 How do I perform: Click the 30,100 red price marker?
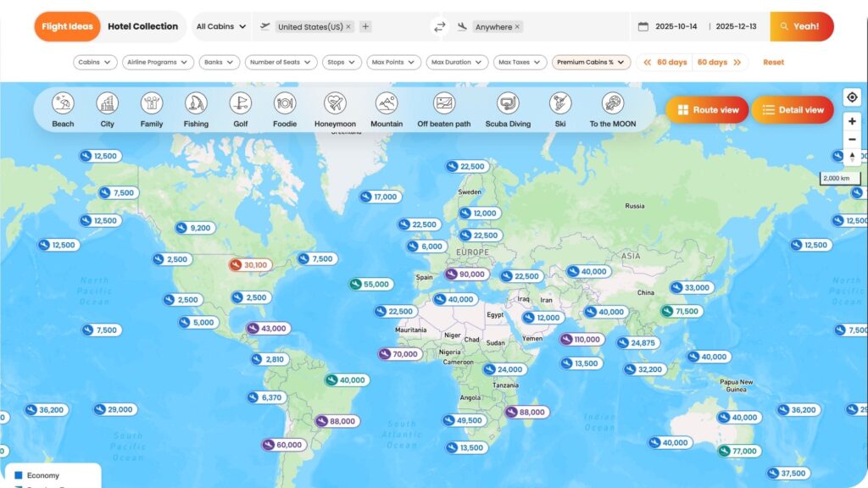[x=248, y=265]
